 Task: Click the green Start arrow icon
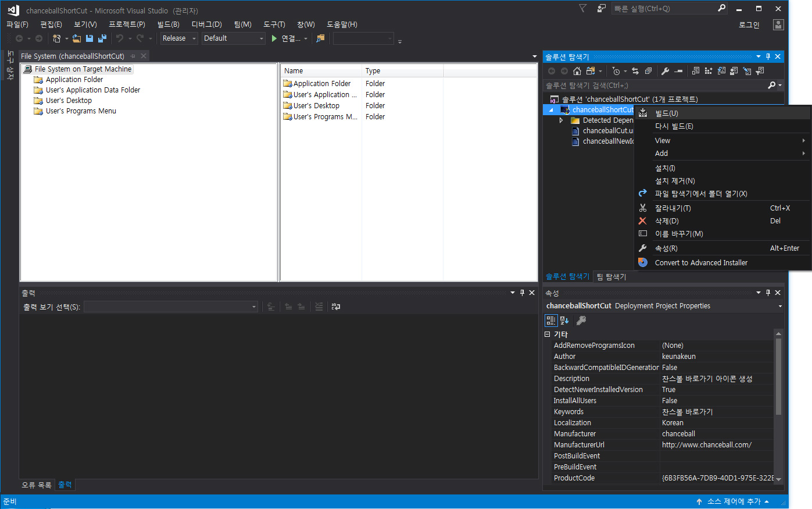[274, 38]
